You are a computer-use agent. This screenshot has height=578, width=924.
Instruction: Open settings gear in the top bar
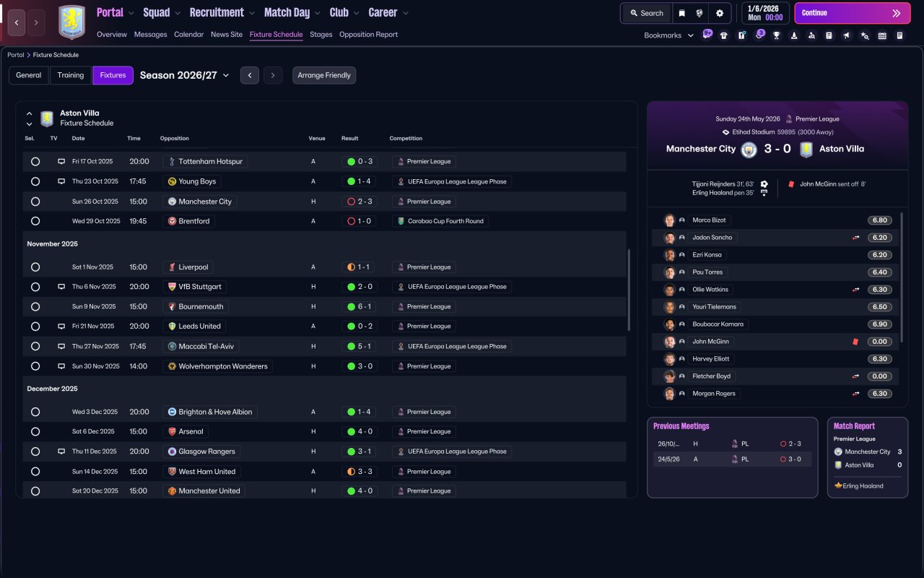[x=720, y=13]
